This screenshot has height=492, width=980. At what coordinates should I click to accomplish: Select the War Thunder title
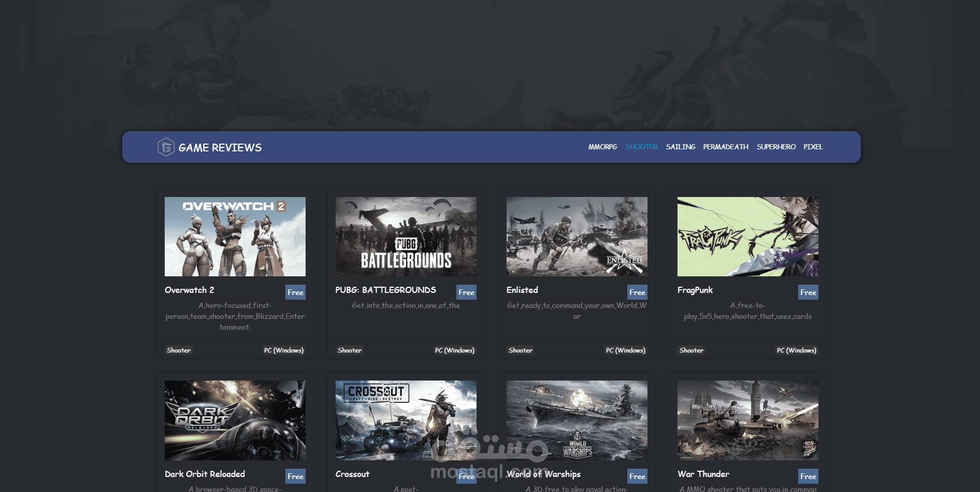[703, 474]
